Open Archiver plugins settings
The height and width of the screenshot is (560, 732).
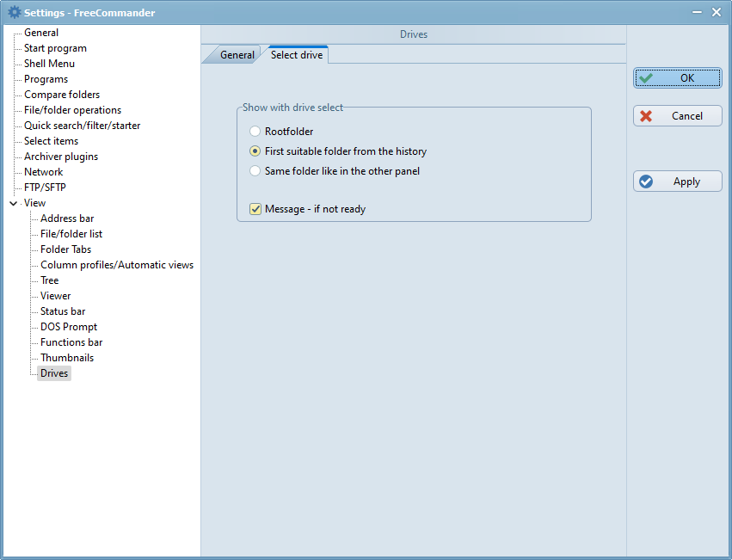(x=61, y=157)
